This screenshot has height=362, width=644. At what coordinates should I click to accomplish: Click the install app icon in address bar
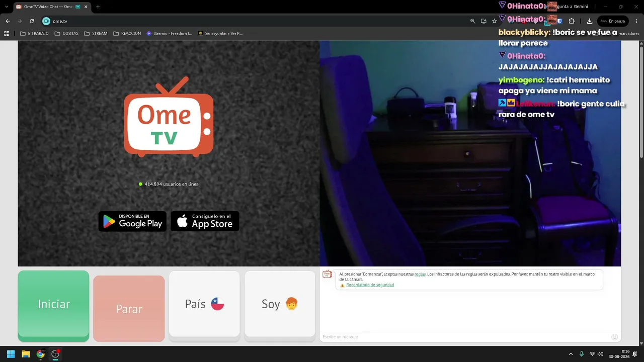(484, 21)
